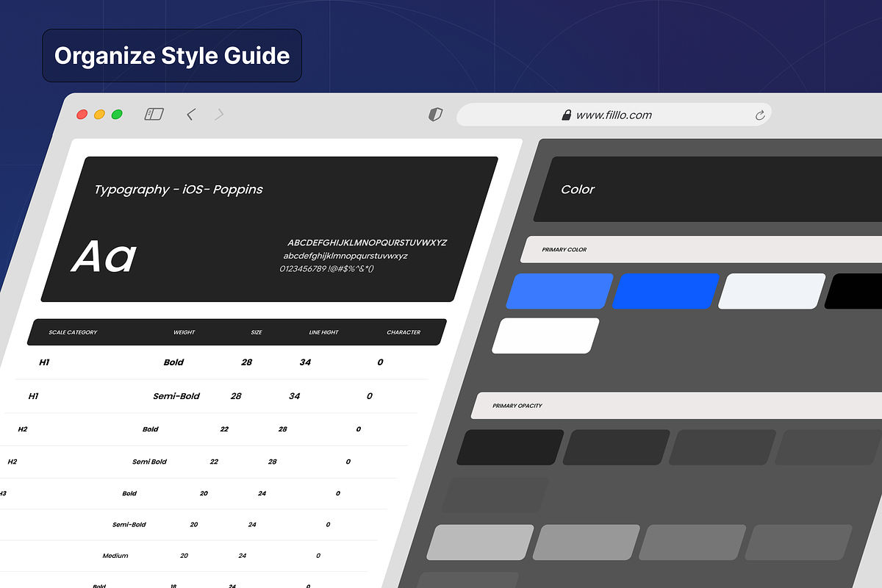The image size is (882, 588).
Task: Click the Medium weight cell
Action: click(115, 556)
